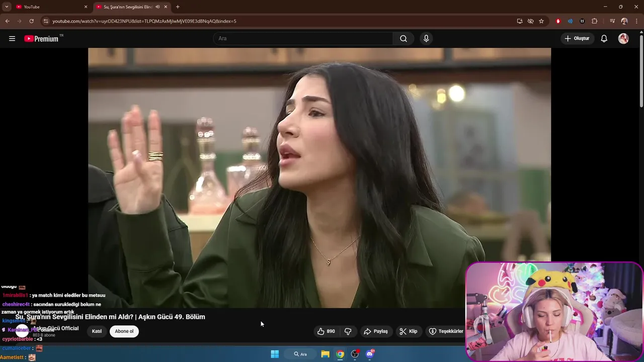Open a new browser tab
The width and height of the screenshot is (644, 362).
point(178,7)
